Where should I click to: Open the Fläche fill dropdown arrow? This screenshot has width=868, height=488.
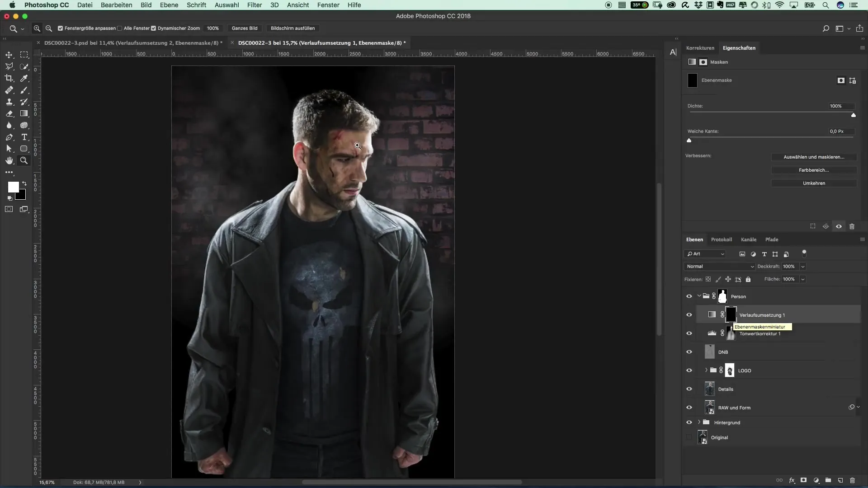tap(803, 279)
